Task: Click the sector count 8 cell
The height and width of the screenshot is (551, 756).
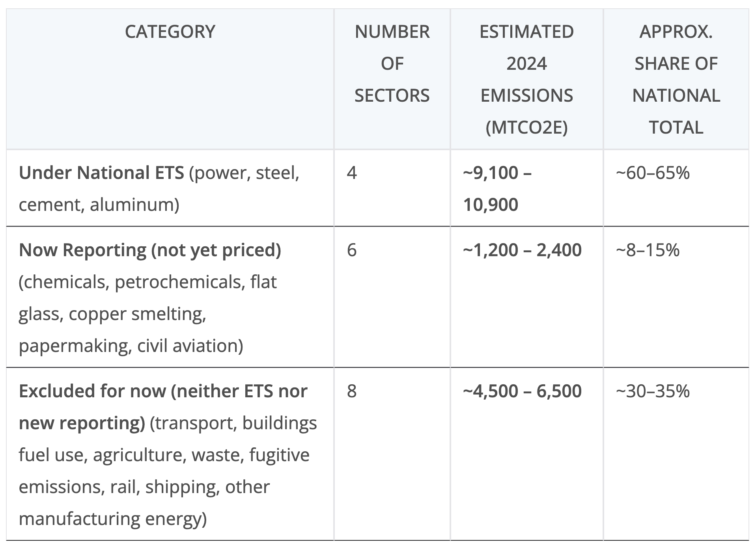Action: point(352,391)
